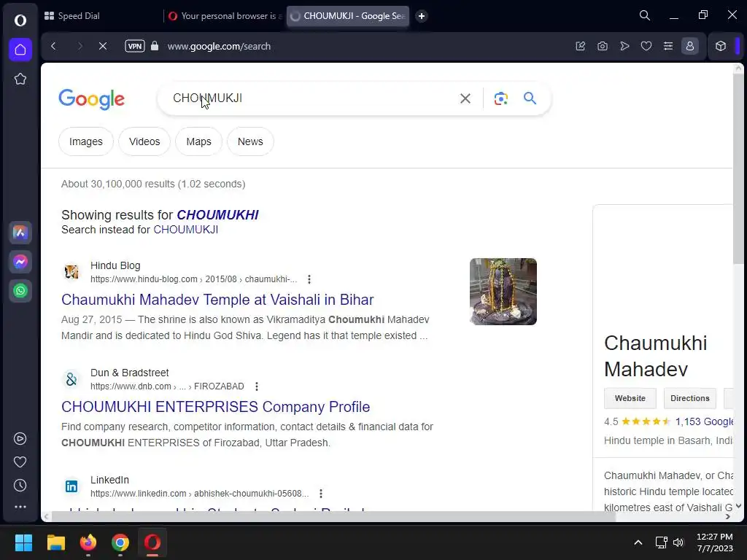Show hidden system tray icons
Viewport: 747px width, 560px height.
[638, 542]
